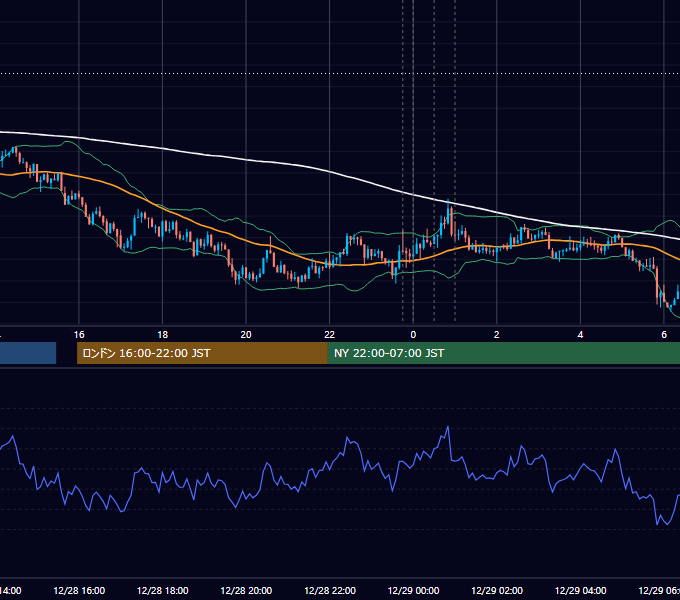680x600 pixels.
Task: Click the 12/28 22:00 time axis label
Action: click(x=330, y=590)
